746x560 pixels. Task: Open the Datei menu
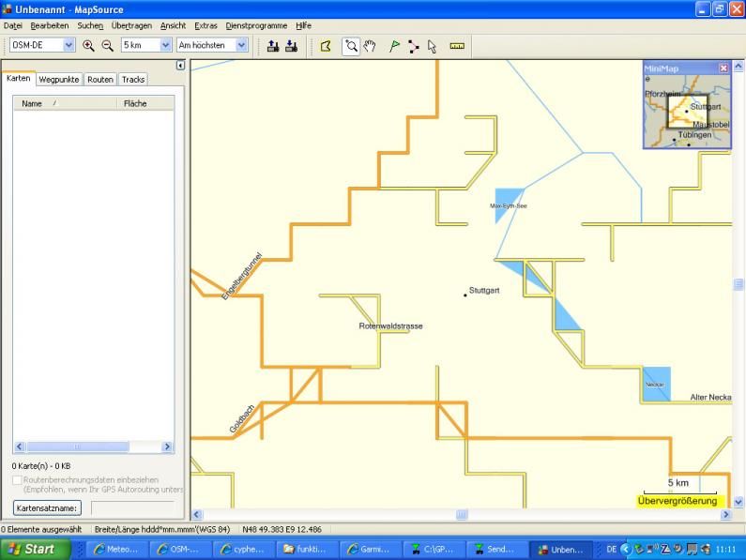pyautogui.click(x=13, y=25)
